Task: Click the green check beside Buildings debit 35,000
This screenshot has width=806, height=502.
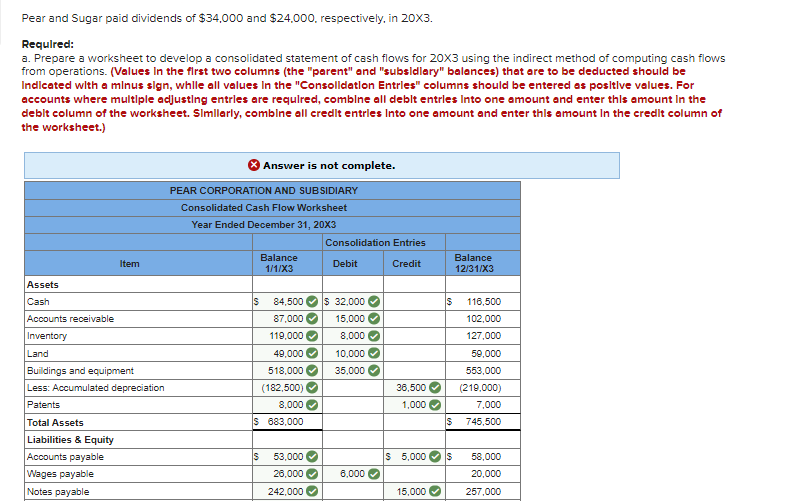Action: (x=374, y=370)
